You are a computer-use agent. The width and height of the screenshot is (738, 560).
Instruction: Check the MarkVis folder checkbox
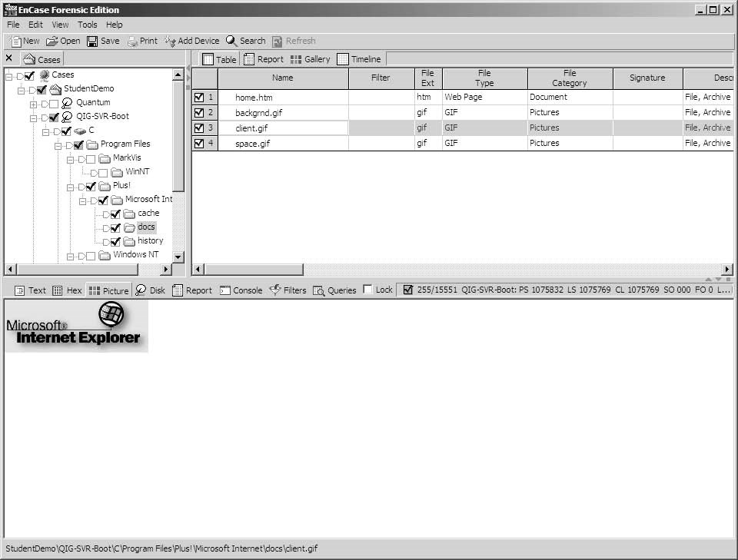click(91, 158)
